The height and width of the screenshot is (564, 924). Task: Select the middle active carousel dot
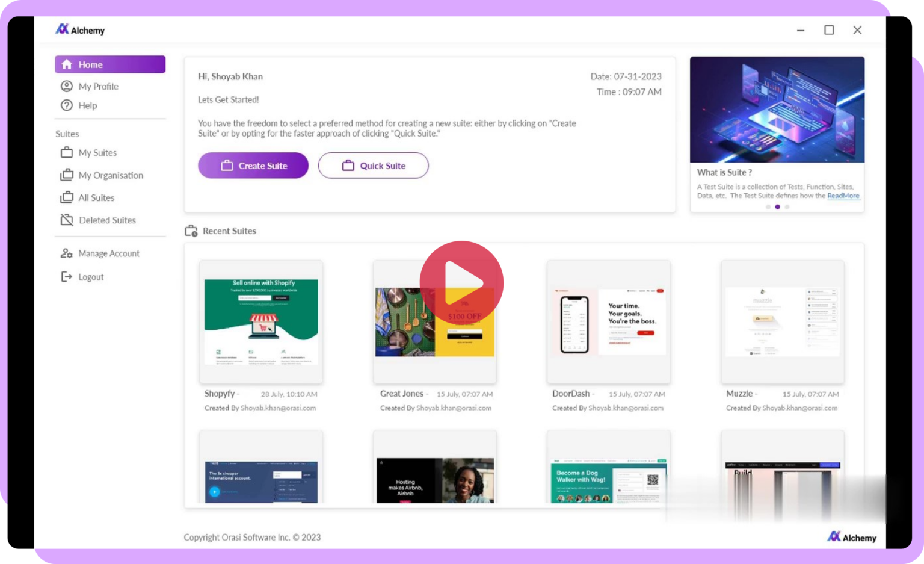pos(777,207)
